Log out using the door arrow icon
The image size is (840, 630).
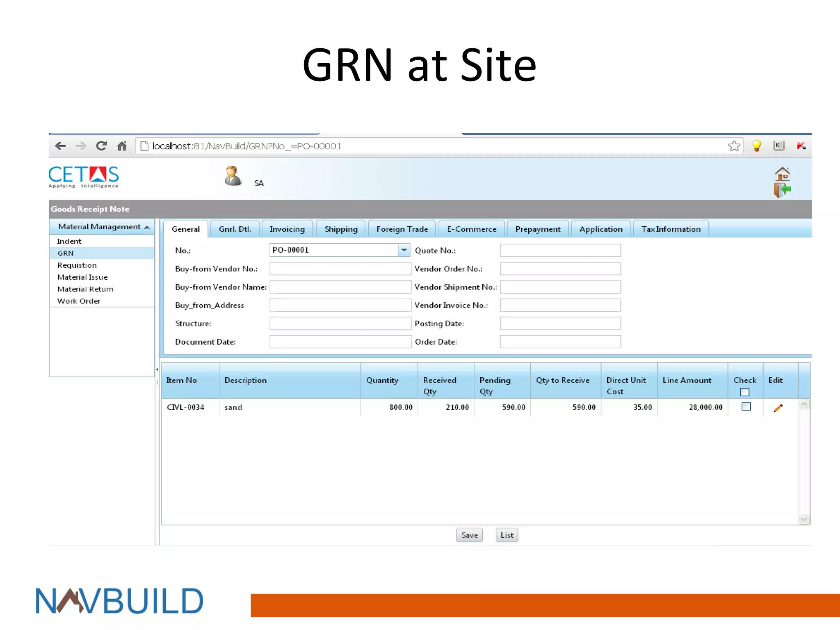[x=782, y=190]
